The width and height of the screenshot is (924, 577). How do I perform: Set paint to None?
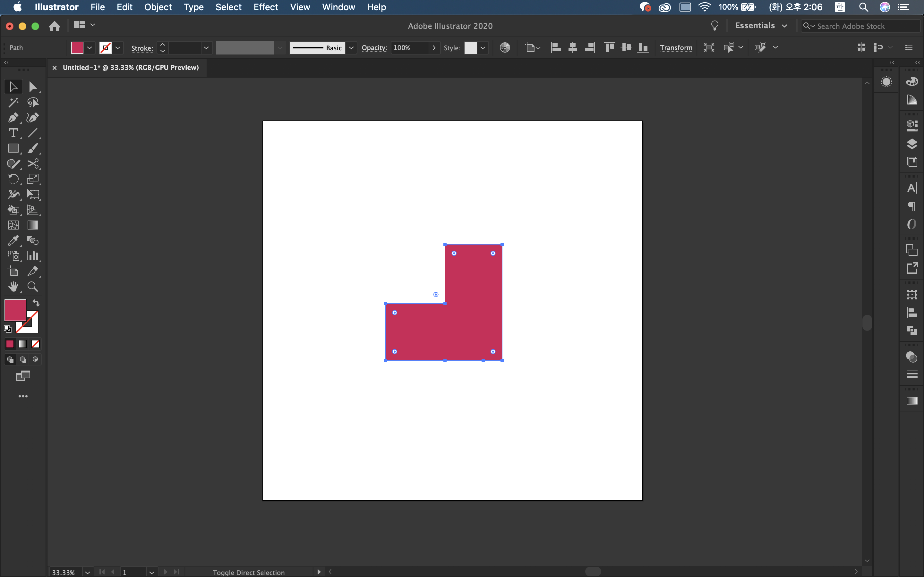tap(36, 344)
